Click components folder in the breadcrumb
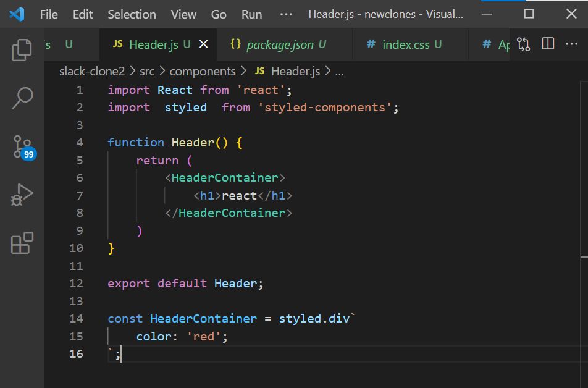 [x=203, y=71]
